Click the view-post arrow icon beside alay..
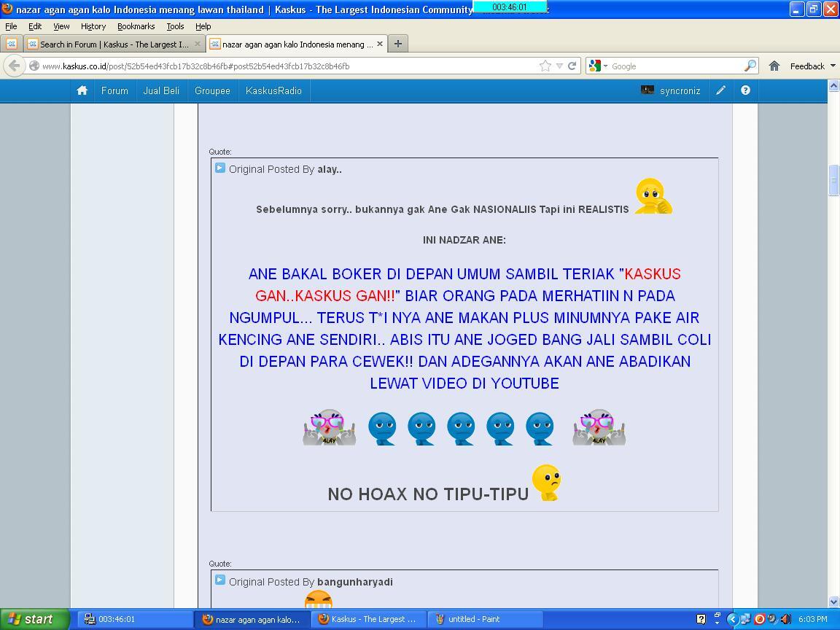The height and width of the screenshot is (630, 840). pyautogui.click(x=220, y=168)
